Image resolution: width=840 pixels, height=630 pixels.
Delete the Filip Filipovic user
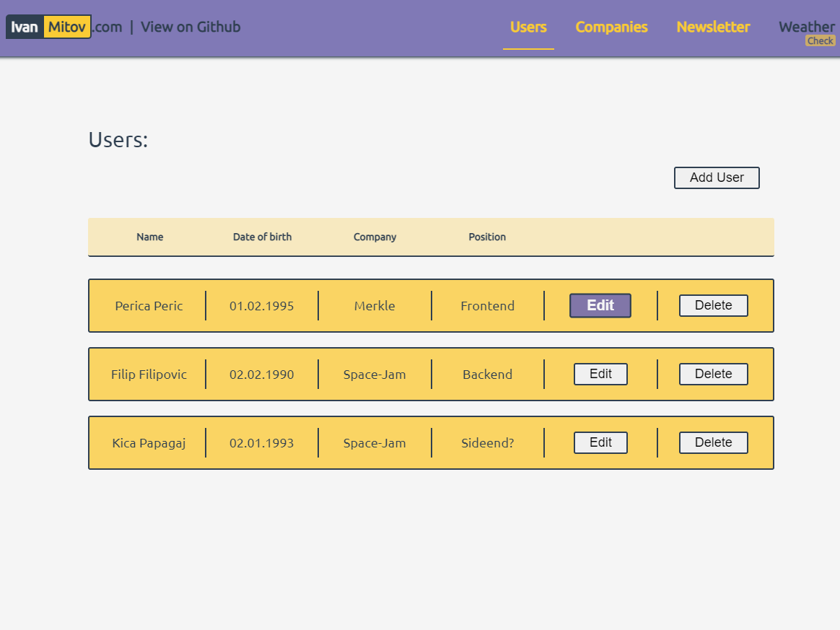tap(713, 374)
